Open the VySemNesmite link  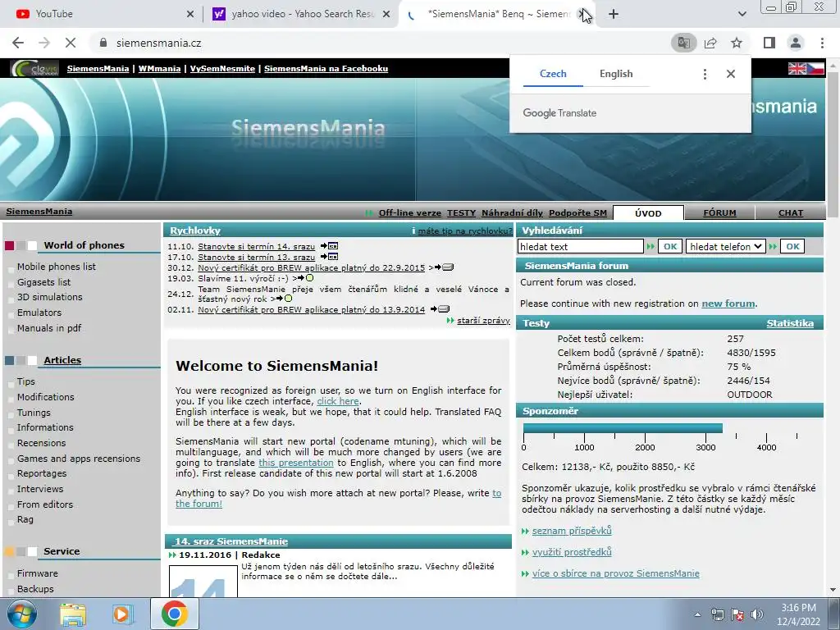pyautogui.click(x=222, y=69)
